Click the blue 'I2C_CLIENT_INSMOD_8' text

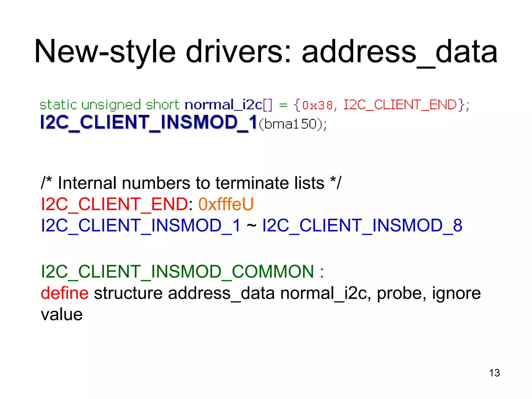(362, 225)
